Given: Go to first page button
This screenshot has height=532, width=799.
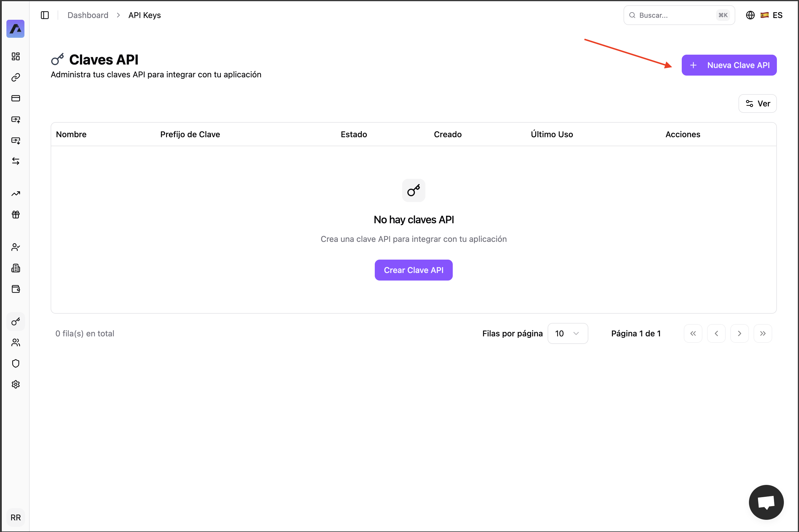Looking at the screenshot, I should click(x=693, y=333).
